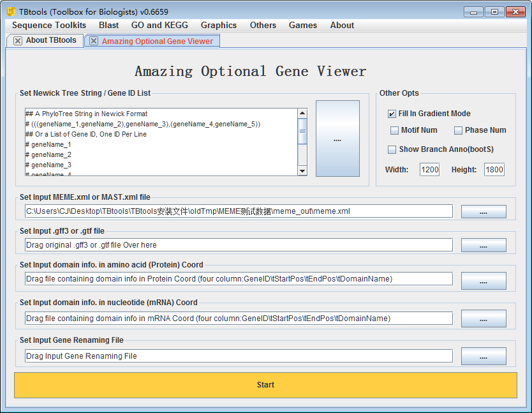
Task: Close the Amazing Optional Gene Viewer tab X icon
Action: [94, 41]
